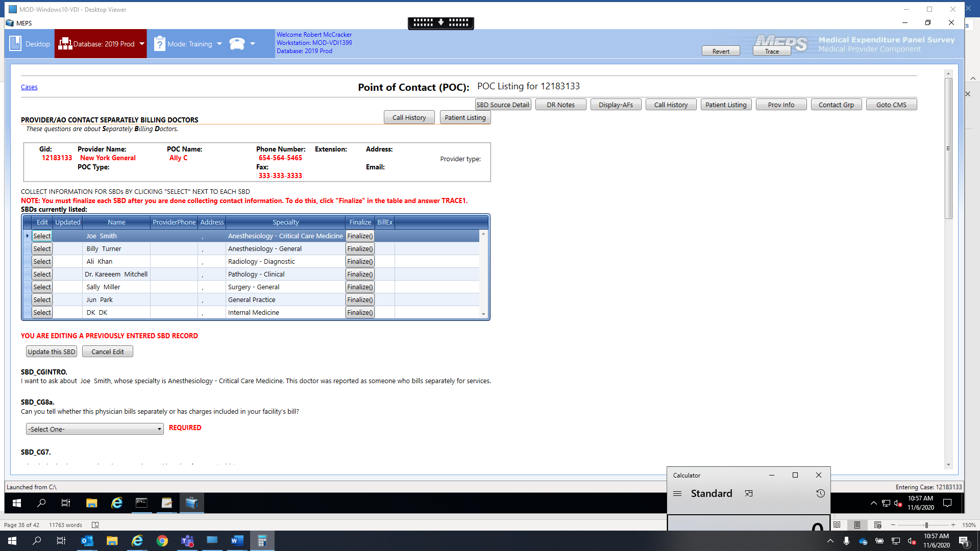
Task: Open the Cases link
Action: (29, 87)
